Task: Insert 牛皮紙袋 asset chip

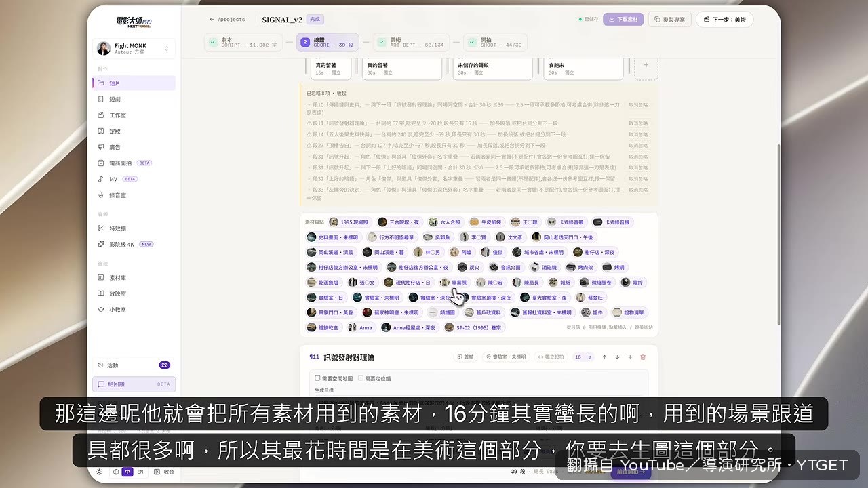Action: 487,222
